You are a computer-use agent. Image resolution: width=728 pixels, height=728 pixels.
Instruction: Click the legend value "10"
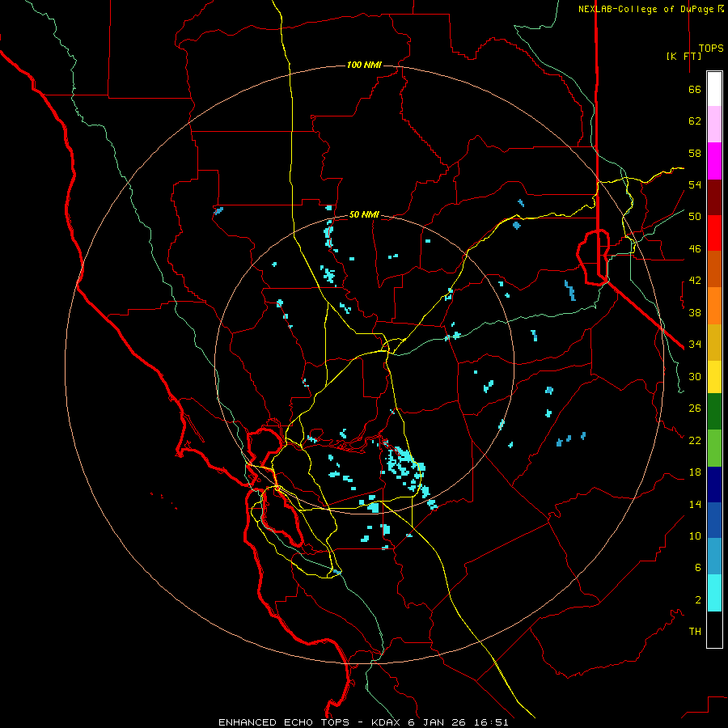tap(695, 536)
